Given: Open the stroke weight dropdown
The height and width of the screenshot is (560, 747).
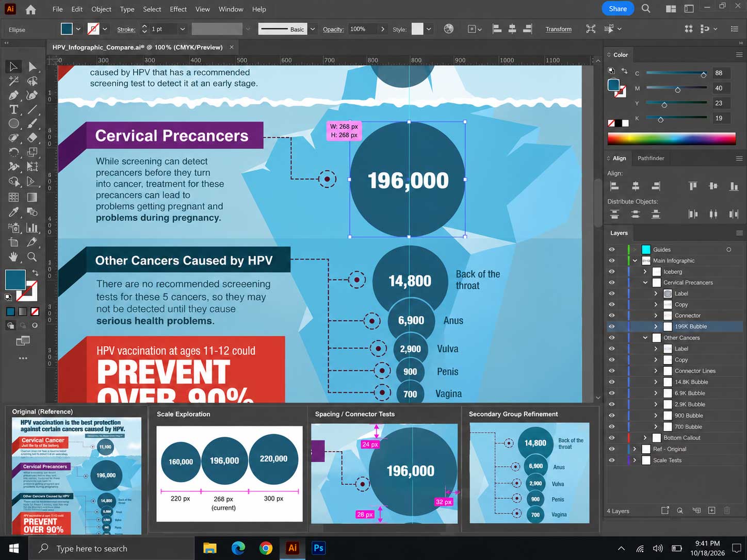Looking at the screenshot, I should coord(182,29).
